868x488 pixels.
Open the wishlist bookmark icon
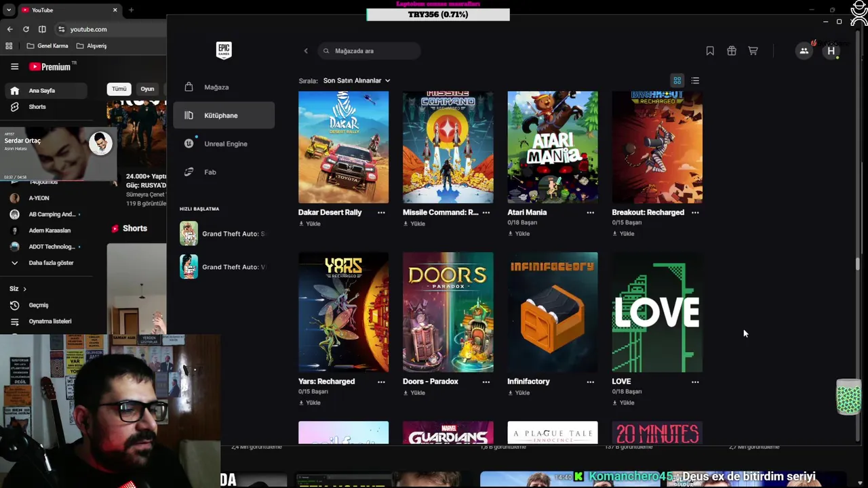[710, 51]
